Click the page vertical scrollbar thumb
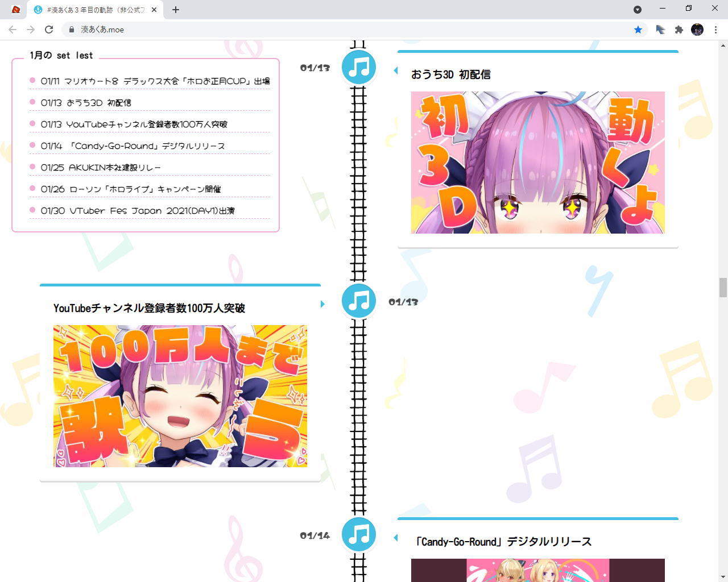 (723, 288)
